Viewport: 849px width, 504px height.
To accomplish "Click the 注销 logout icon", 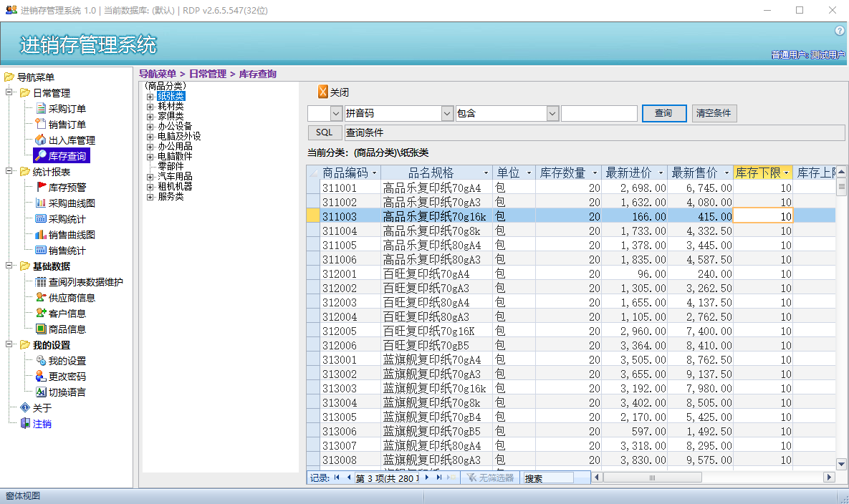I will [25, 424].
